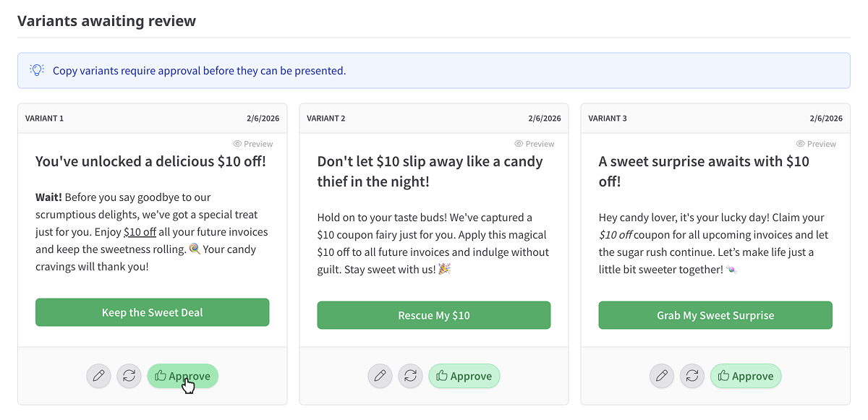The height and width of the screenshot is (420, 868).
Task: Click the lightbulb icon in info banner
Action: 37,70
